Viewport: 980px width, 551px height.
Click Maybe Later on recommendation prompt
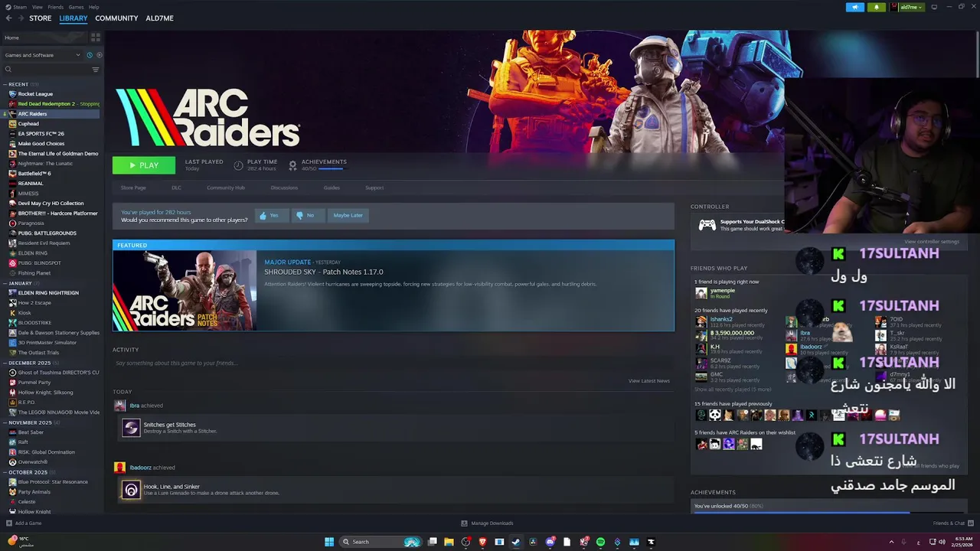click(x=348, y=216)
